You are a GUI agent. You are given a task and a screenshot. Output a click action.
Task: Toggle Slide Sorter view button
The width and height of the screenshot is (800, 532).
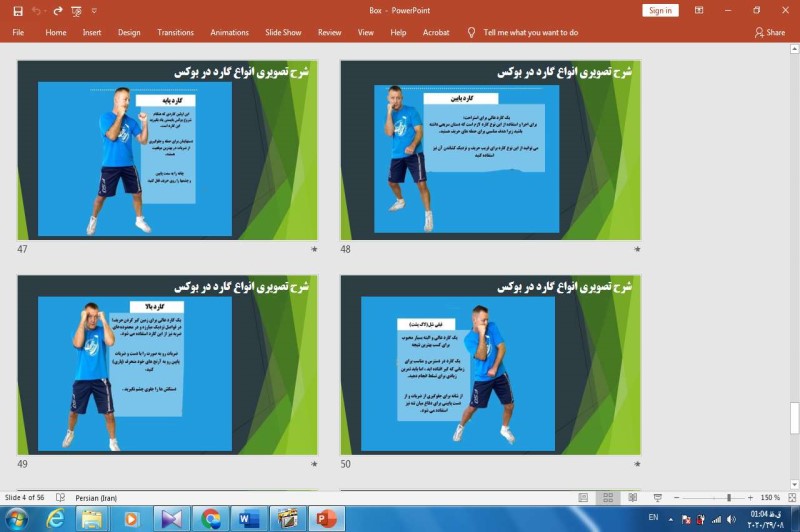point(607,497)
